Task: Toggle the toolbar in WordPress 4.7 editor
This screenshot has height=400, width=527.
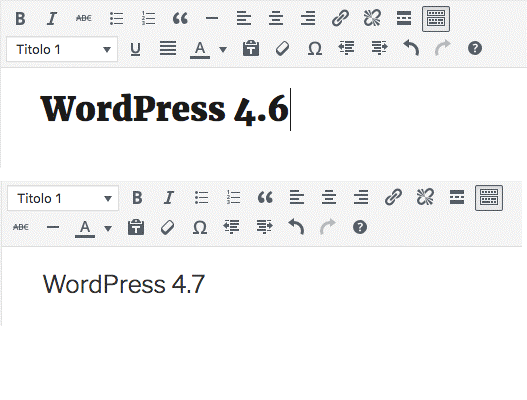Action: pyautogui.click(x=489, y=198)
